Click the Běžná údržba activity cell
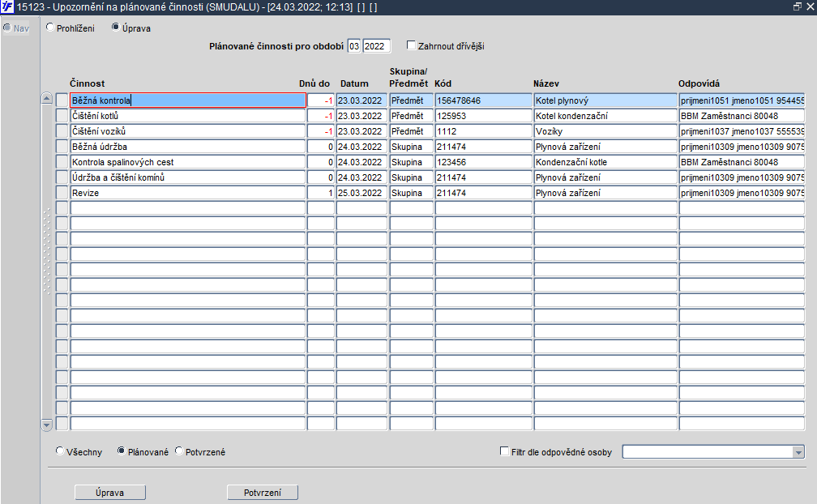The height and width of the screenshot is (504, 817). coord(187,147)
